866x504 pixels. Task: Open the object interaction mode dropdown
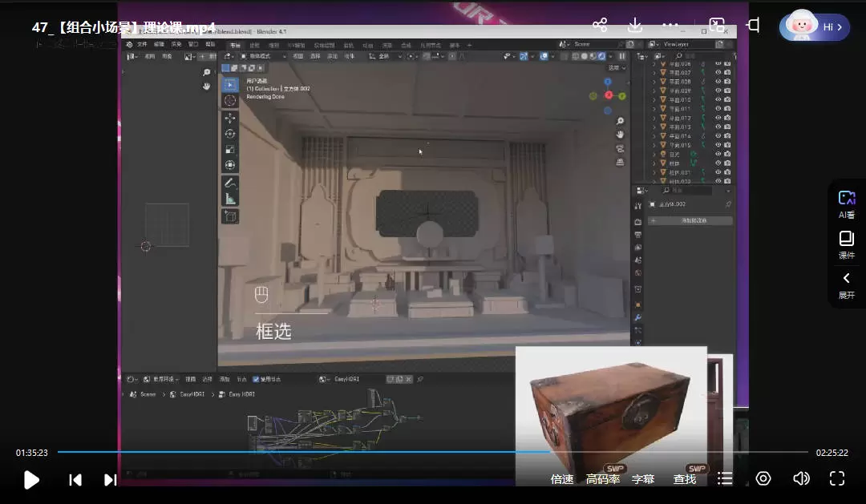264,56
